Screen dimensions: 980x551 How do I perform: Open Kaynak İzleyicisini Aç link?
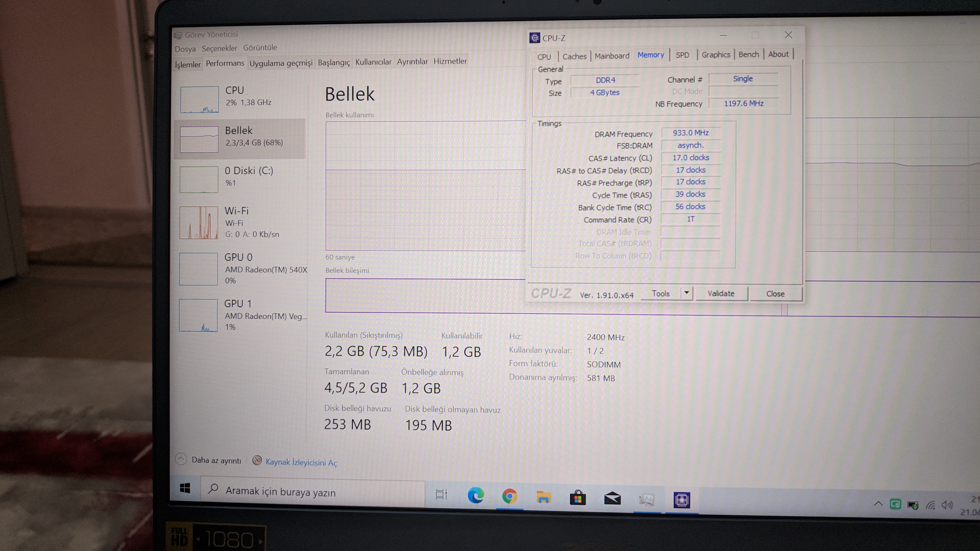(x=301, y=462)
